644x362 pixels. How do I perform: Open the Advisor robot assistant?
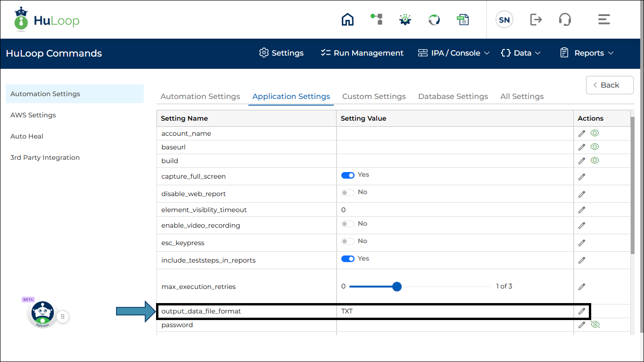click(x=42, y=314)
